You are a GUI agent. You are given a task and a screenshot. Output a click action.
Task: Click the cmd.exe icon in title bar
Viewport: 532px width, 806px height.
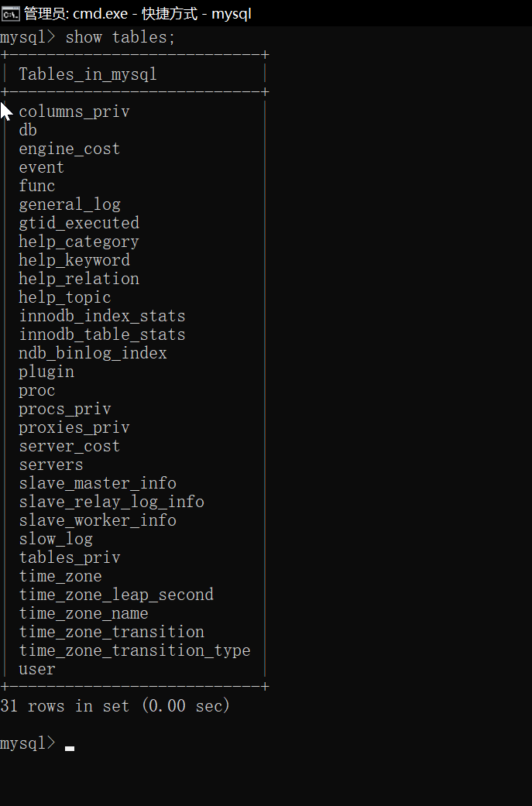pyautogui.click(x=11, y=13)
